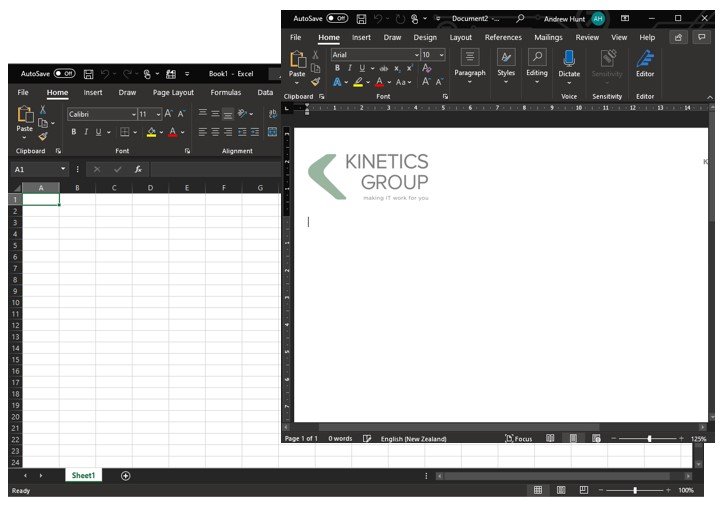Viewport: 723px width, 505px height.
Task: Toggle AutoSave switch in Word
Action: click(x=337, y=18)
